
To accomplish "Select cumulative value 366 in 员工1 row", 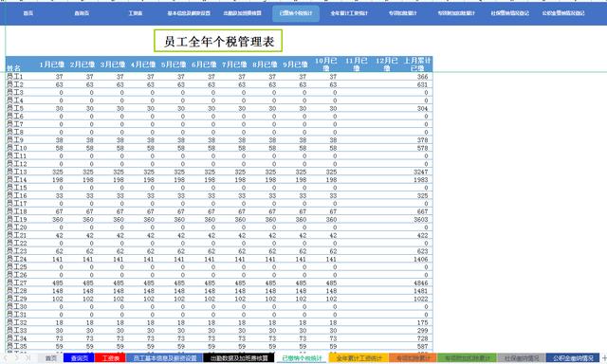I will (x=422, y=77).
